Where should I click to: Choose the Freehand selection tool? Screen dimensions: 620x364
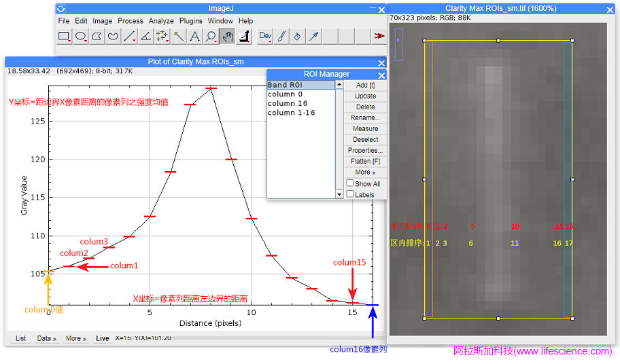pos(114,37)
